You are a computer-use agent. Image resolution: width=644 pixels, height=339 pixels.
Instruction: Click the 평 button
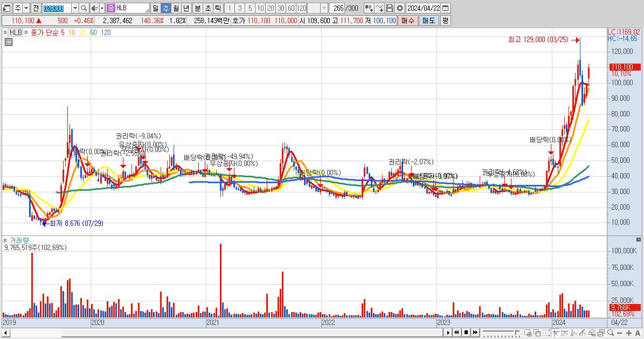click(446, 20)
